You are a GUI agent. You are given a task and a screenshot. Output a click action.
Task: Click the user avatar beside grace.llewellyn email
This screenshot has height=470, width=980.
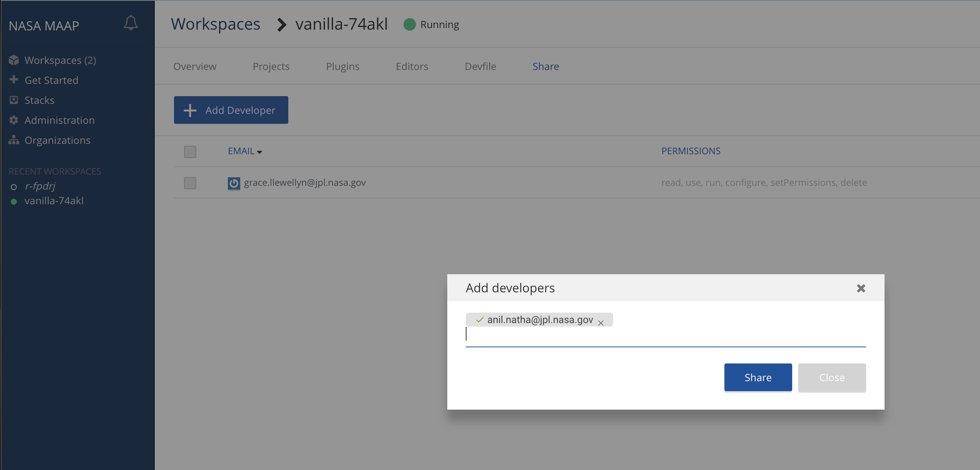click(x=234, y=183)
